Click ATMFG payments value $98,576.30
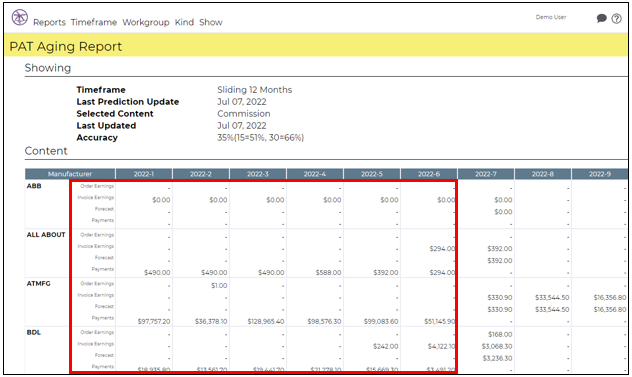632x377 pixels. 324,321
